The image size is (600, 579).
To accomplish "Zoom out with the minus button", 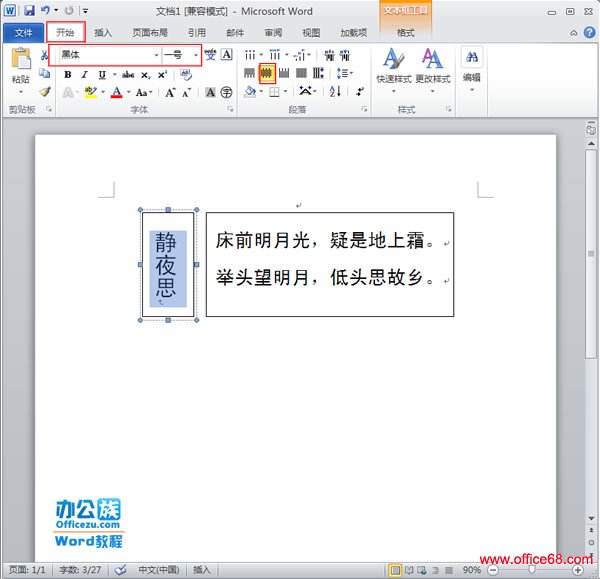I will pyautogui.click(x=493, y=571).
